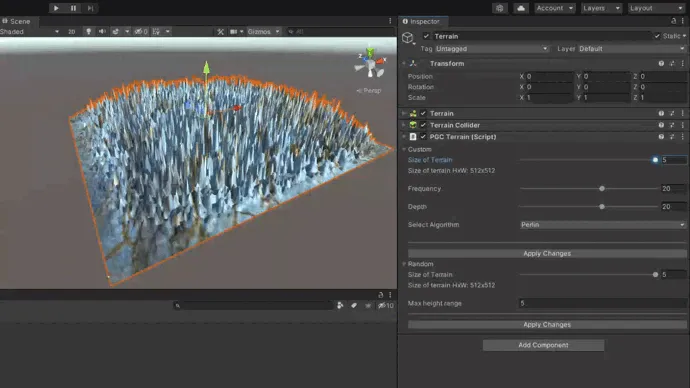690x388 pixels.
Task: Open Terrain component kebab menu
Action: coord(683,113)
